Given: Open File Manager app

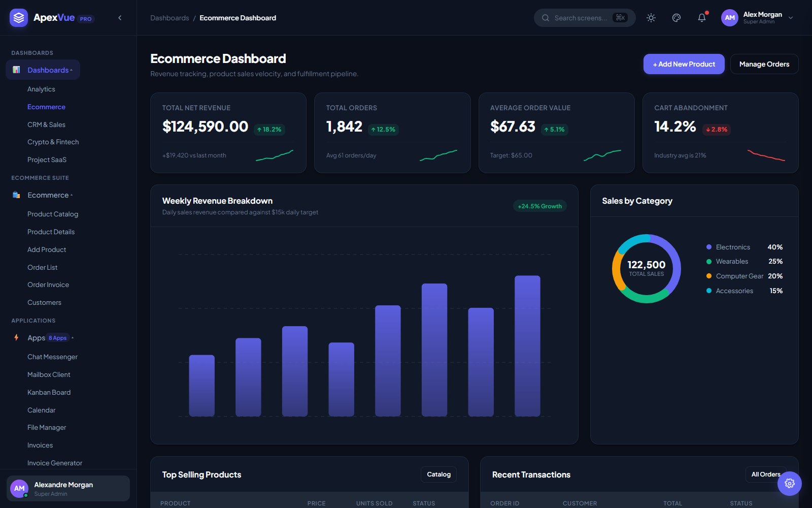Looking at the screenshot, I should (47, 428).
